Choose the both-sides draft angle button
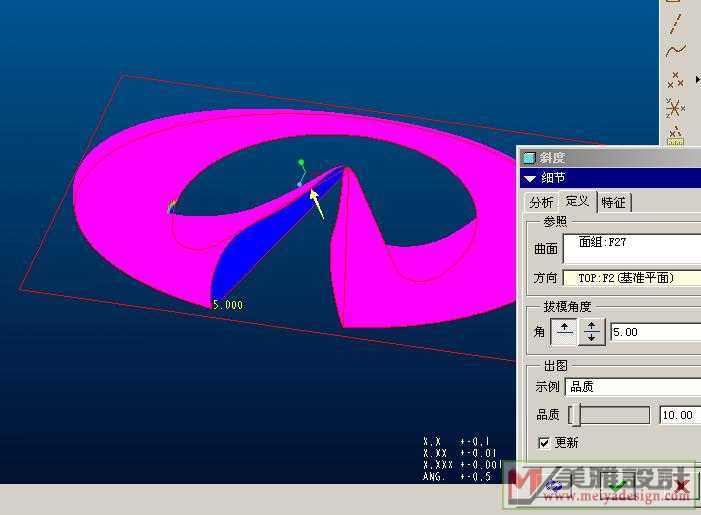 coord(591,331)
